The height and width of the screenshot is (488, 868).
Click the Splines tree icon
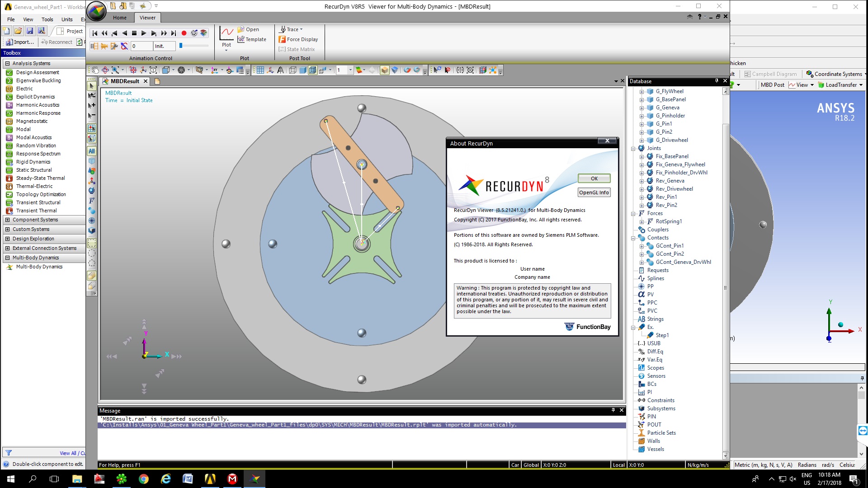(641, 278)
